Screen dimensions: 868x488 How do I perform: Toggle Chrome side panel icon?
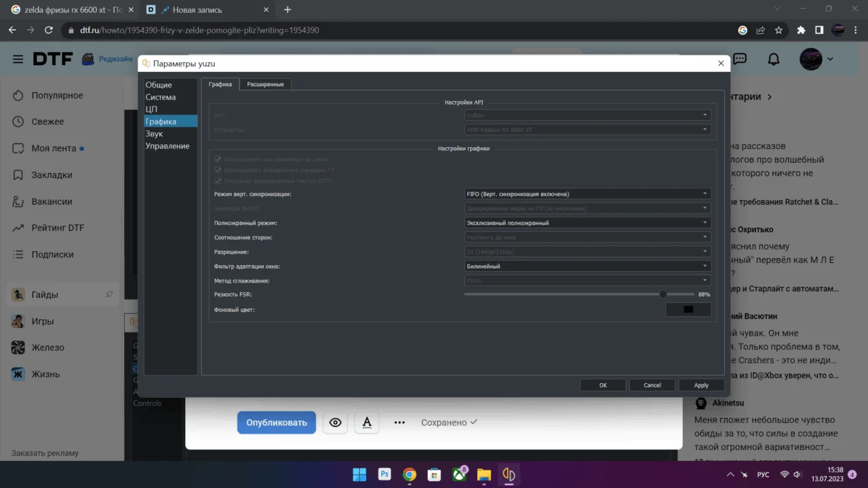pyautogui.click(x=819, y=30)
